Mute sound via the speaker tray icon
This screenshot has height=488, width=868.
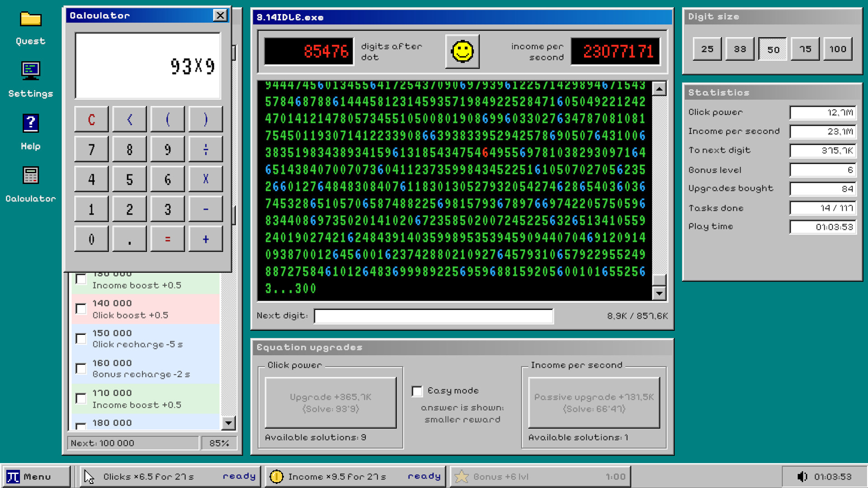pyautogui.click(x=802, y=477)
